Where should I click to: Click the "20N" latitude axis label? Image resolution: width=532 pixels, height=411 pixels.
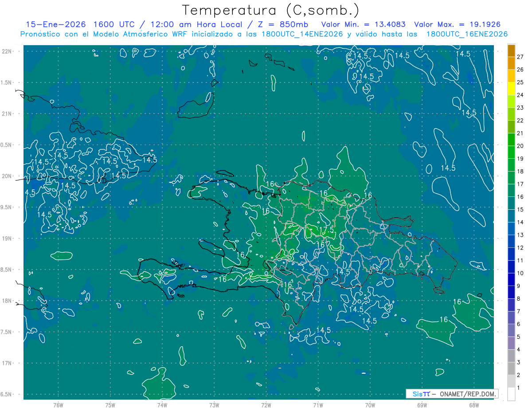(7, 176)
